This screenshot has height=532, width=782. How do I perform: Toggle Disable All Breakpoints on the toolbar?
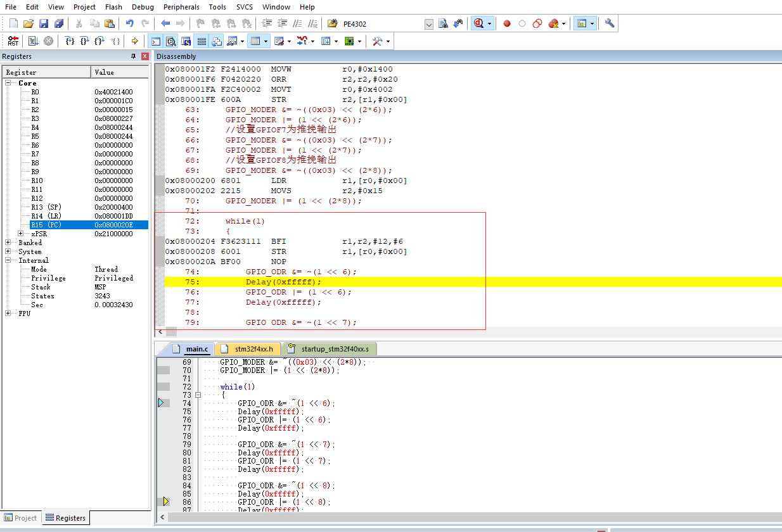tap(537, 23)
